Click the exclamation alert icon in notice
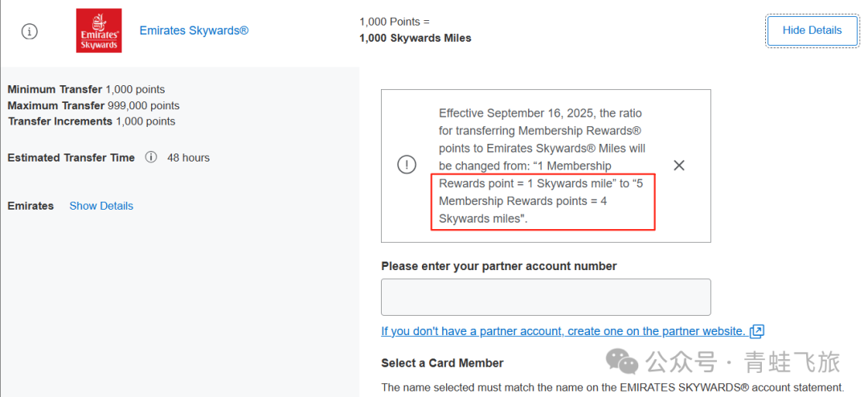868x397 pixels. click(x=407, y=165)
